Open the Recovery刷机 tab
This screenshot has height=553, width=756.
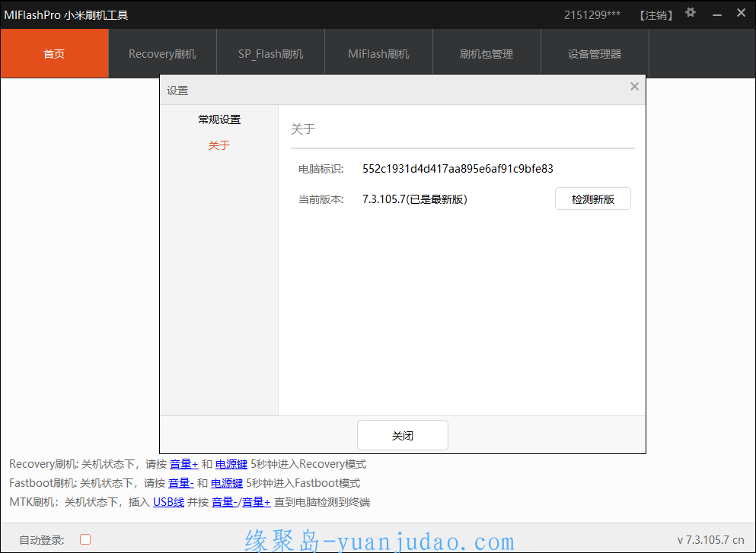coord(162,53)
